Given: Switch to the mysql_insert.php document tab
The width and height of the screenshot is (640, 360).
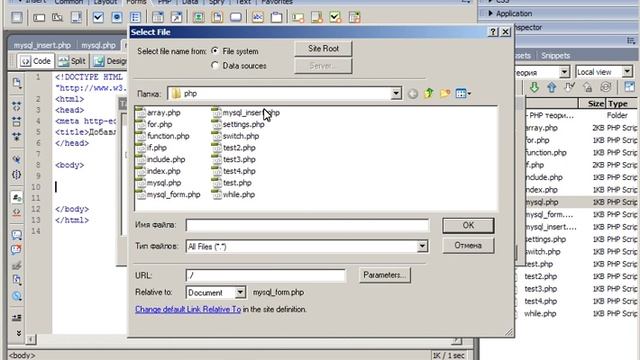Looking at the screenshot, I should pos(42,45).
